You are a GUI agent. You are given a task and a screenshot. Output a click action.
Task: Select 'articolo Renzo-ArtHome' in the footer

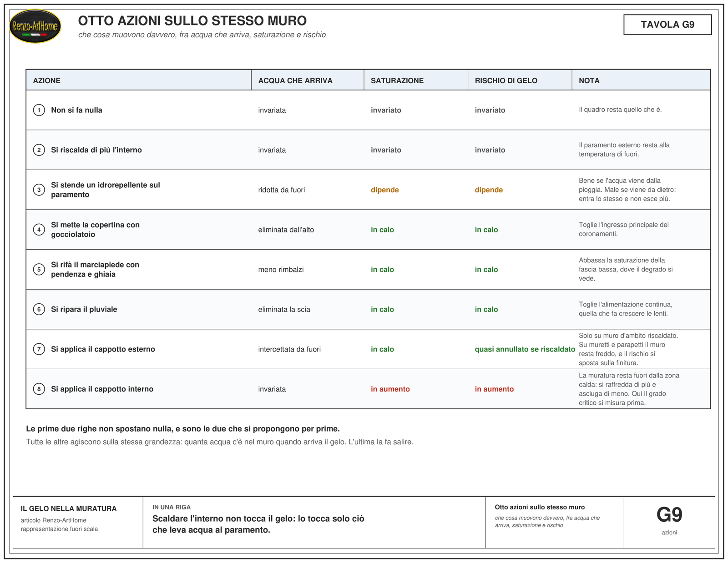click(54, 520)
